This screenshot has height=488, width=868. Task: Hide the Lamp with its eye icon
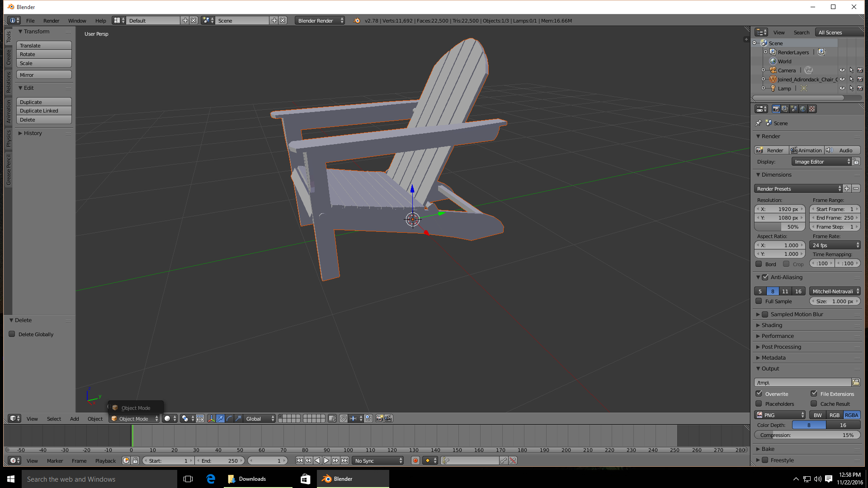click(x=842, y=88)
